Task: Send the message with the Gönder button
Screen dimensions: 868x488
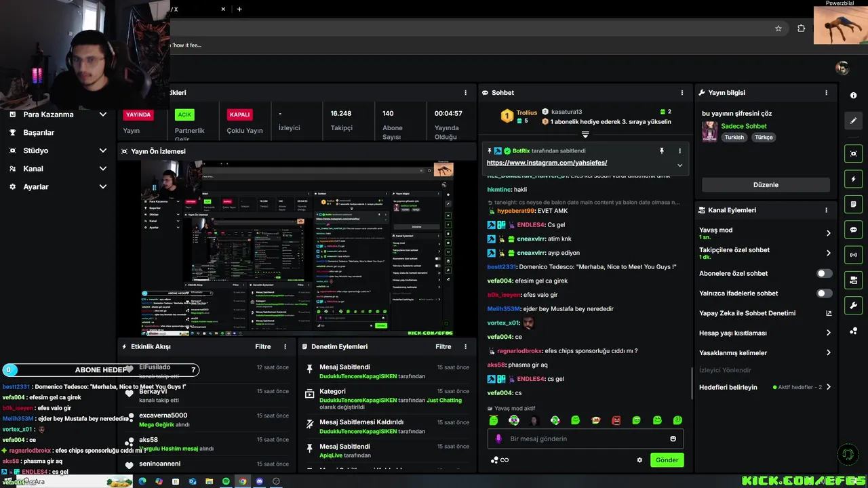Action: pos(667,460)
